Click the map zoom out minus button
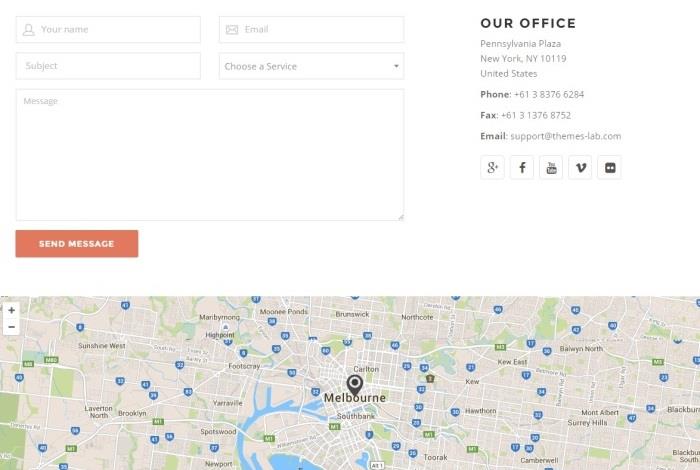This screenshot has width=700, height=470. click(x=11, y=327)
